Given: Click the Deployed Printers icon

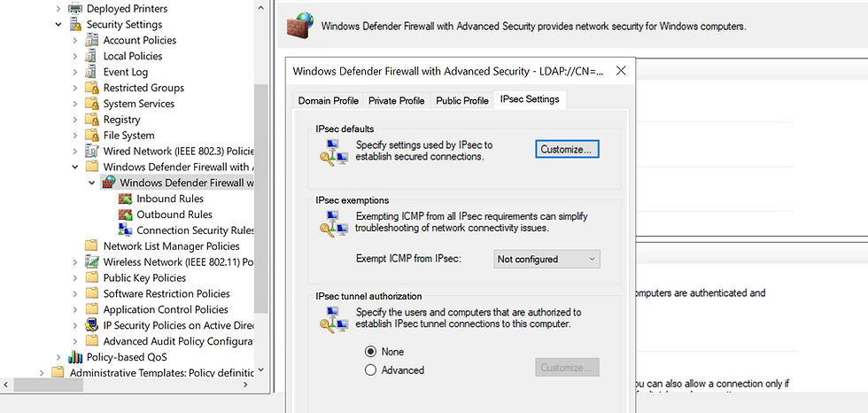Looking at the screenshot, I should (75, 8).
